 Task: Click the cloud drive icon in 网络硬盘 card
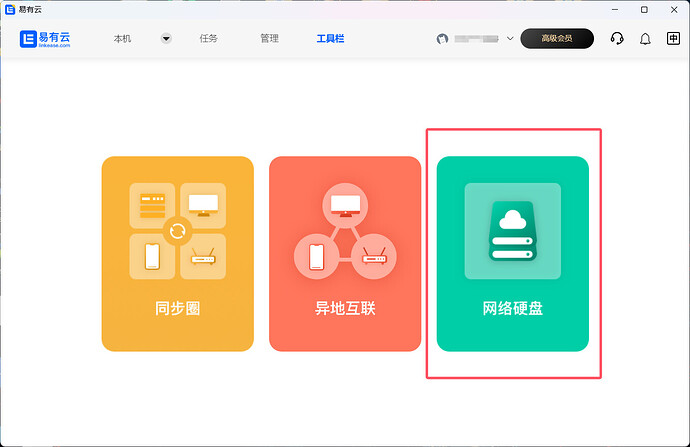(512, 231)
